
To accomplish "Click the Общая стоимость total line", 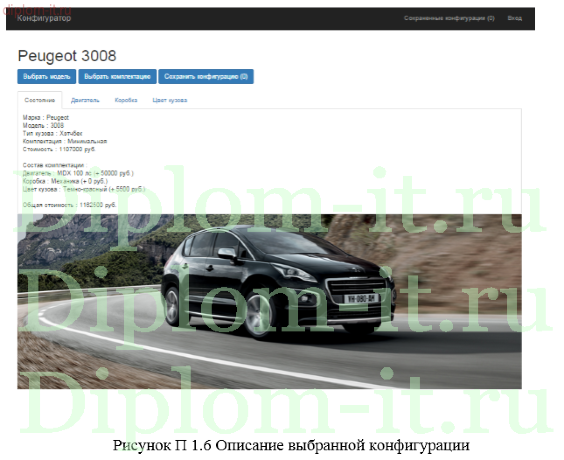I will pyautogui.click(x=69, y=205).
